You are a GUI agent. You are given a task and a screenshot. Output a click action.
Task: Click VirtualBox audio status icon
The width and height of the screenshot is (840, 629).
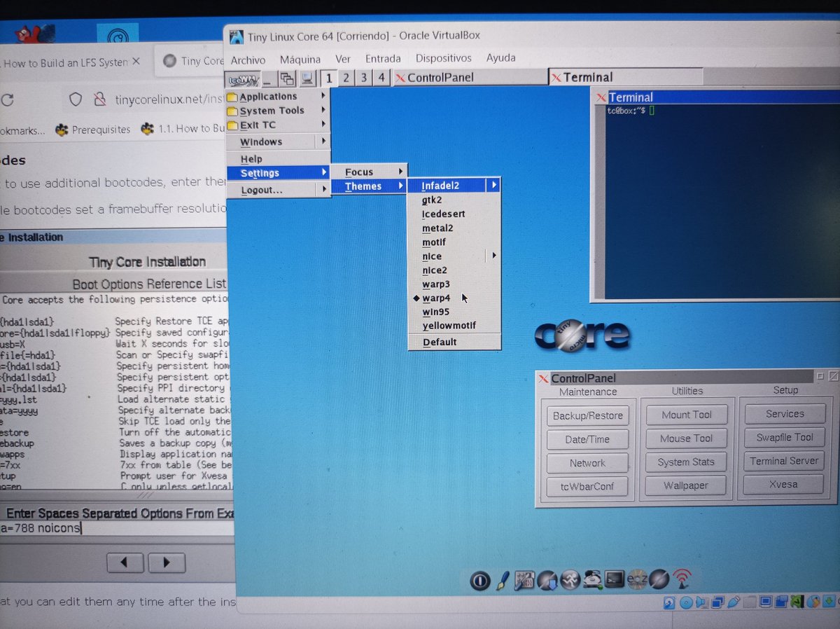tap(702, 602)
